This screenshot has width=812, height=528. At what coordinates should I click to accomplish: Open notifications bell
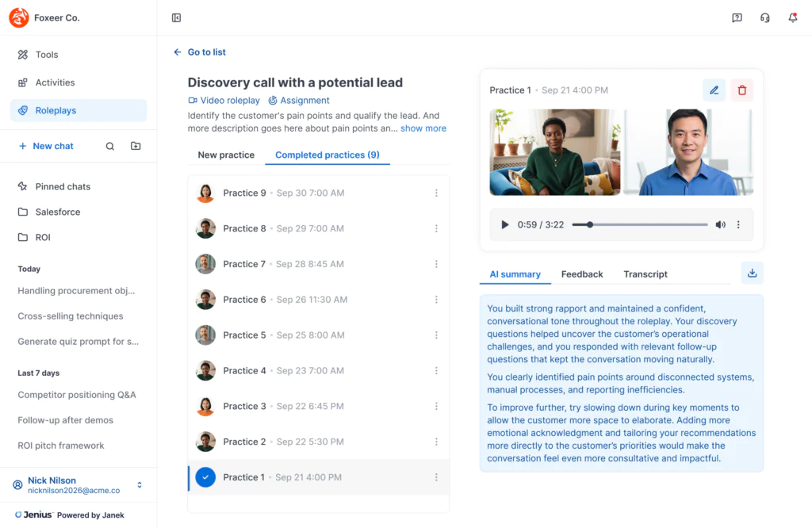pyautogui.click(x=793, y=17)
